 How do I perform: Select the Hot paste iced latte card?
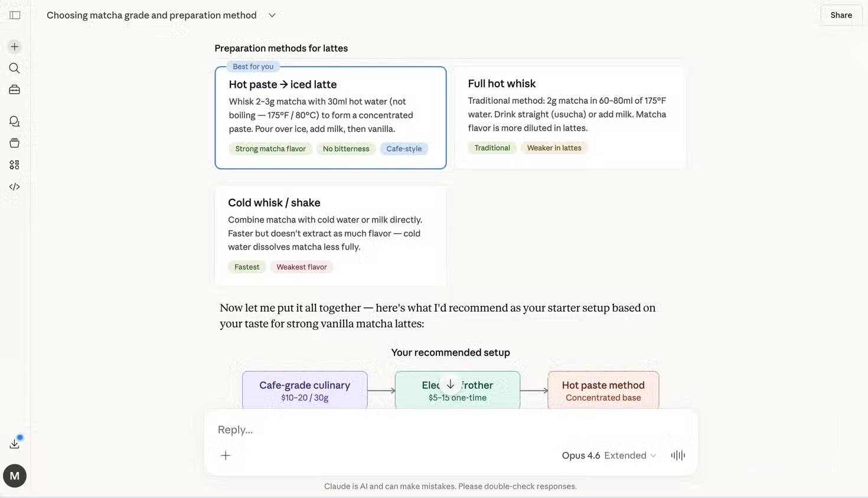pyautogui.click(x=330, y=118)
